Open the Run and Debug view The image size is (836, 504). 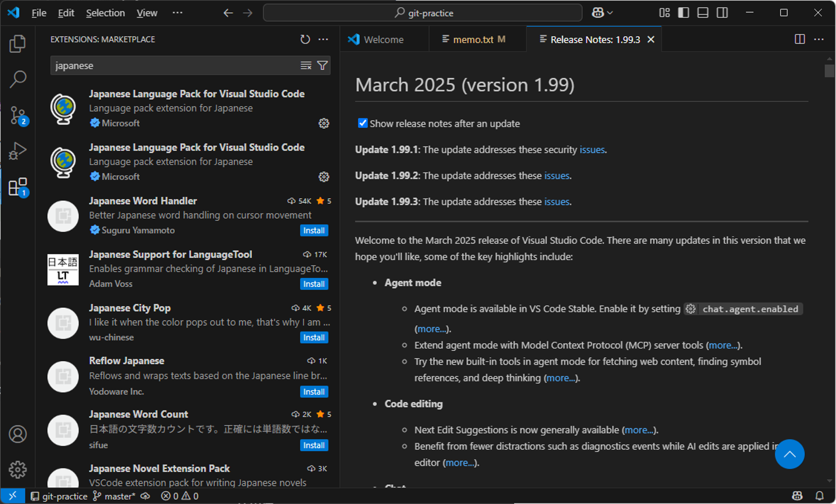click(17, 151)
